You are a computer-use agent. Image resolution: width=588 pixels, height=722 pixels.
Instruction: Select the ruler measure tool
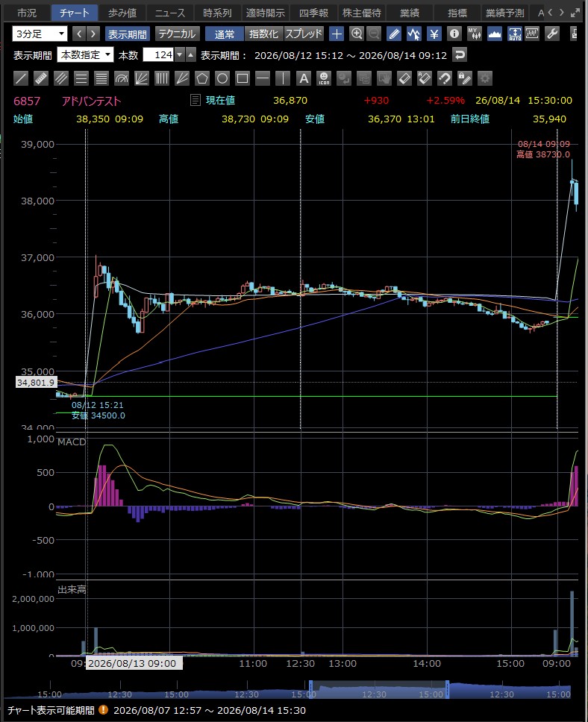pos(41,78)
